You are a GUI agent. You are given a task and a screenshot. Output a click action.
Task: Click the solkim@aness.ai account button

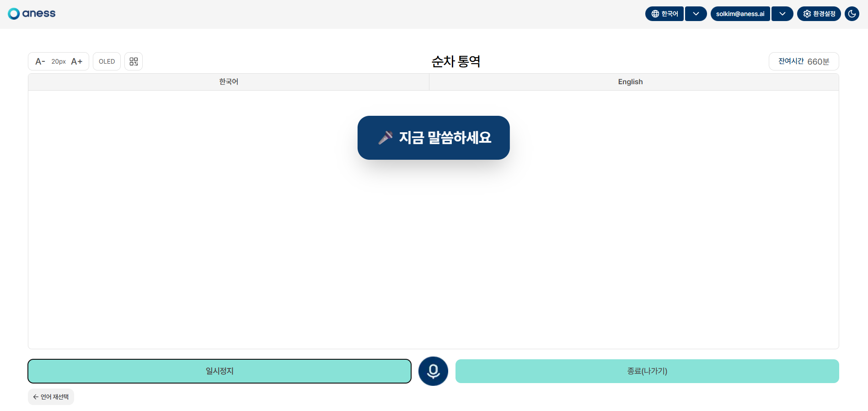[x=740, y=14]
